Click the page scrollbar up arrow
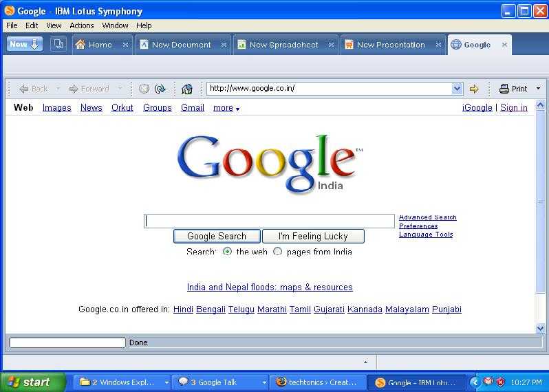The height and width of the screenshot is (392, 549). point(540,105)
